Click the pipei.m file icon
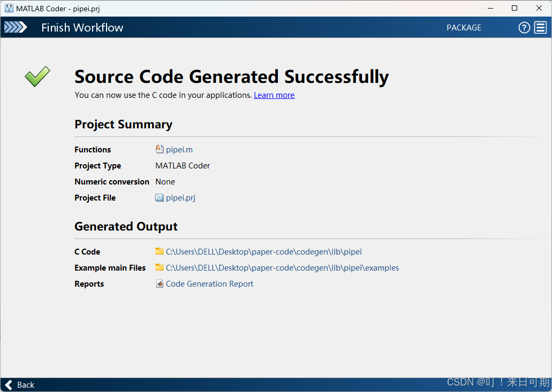This screenshot has height=392, width=552. [160, 149]
